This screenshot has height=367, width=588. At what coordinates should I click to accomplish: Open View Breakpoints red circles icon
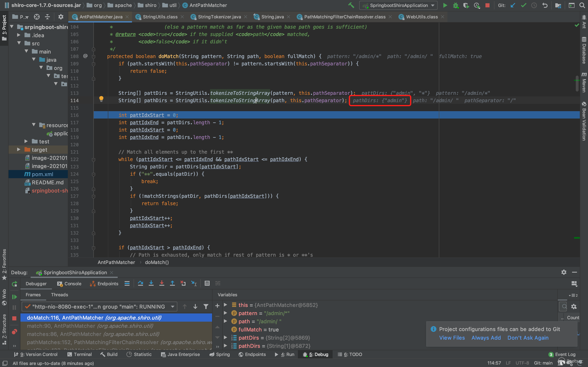click(x=14, y=332)
